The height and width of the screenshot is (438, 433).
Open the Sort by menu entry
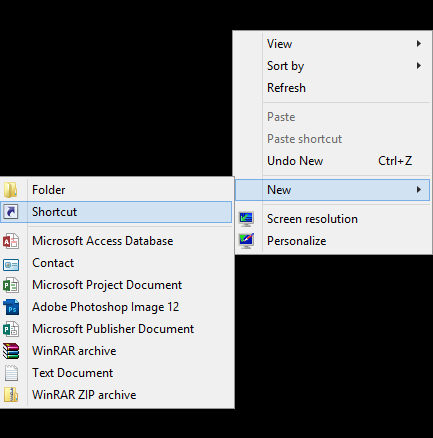point(332,66)
